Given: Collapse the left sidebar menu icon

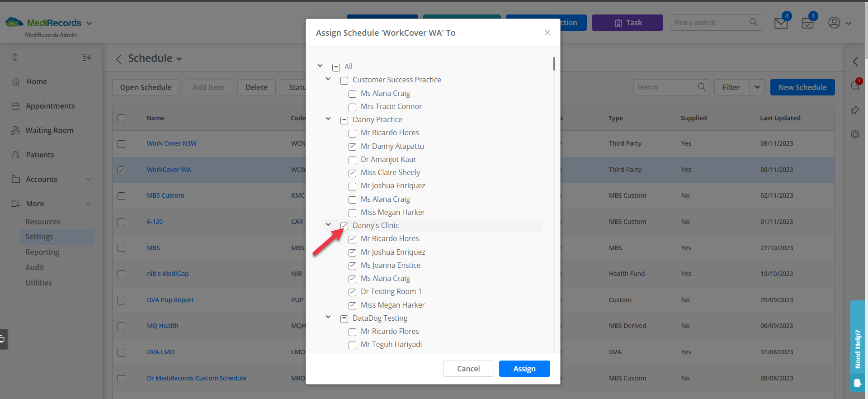Looking at the screenshot, I should 87,57.
